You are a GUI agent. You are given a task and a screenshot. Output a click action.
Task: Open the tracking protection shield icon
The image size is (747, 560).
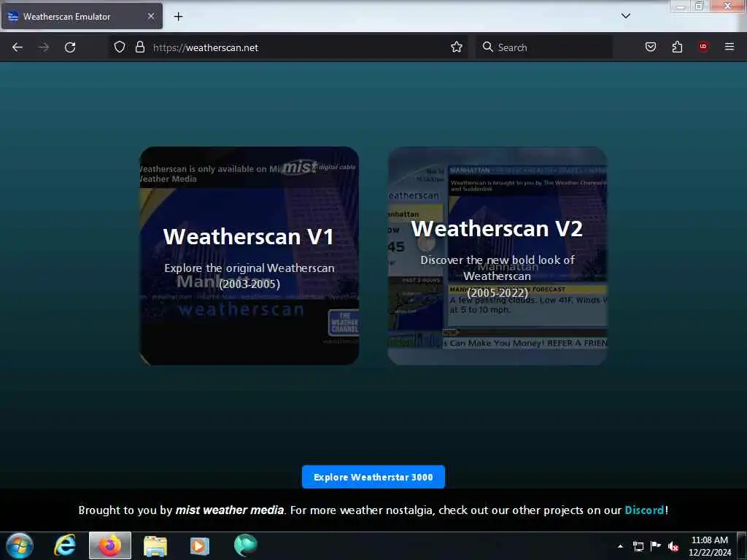[120, 47]
